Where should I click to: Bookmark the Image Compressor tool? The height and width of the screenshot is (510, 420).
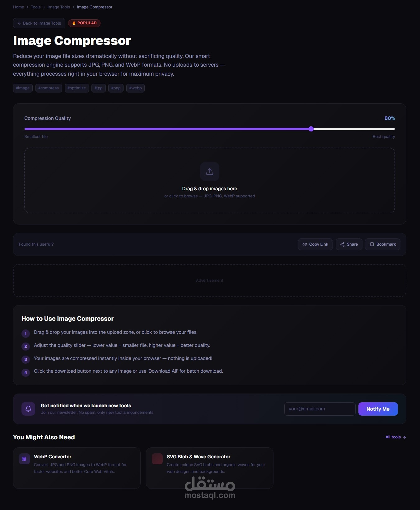pyautogui.click(x=382, y=244)
